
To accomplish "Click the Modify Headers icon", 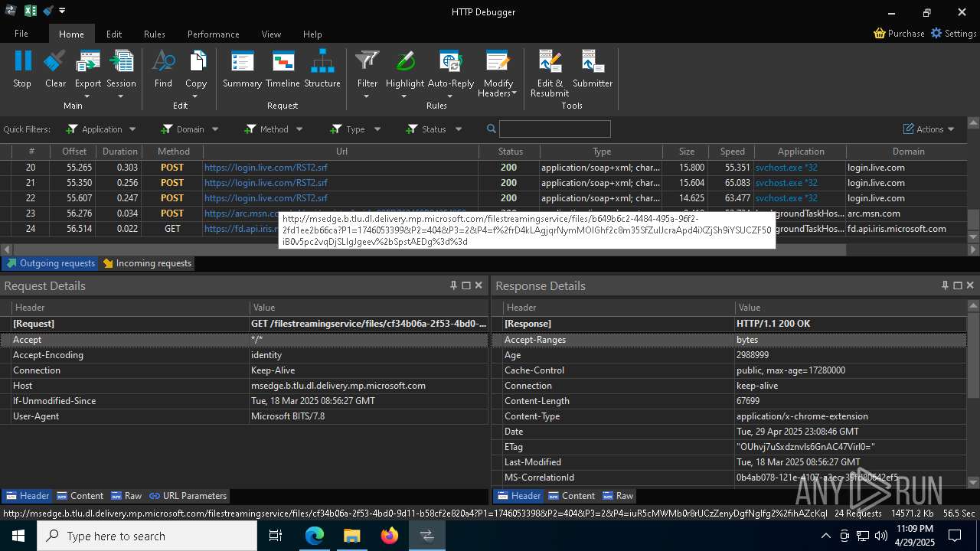I will click(x=498, y=61).
